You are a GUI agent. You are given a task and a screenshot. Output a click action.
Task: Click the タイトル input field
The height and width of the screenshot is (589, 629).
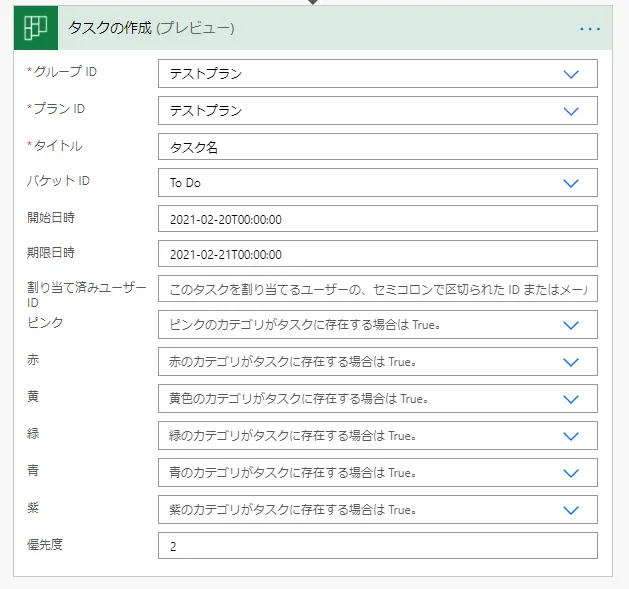coord(377,147)
